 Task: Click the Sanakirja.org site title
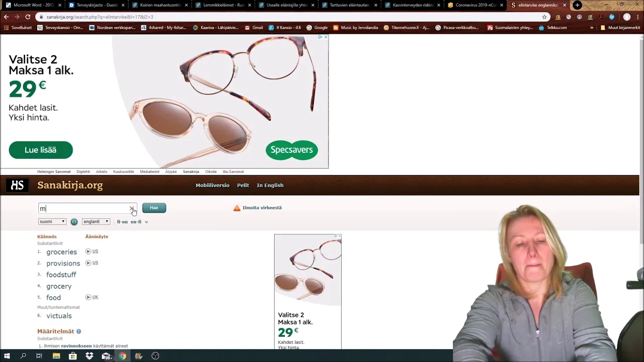70,185
